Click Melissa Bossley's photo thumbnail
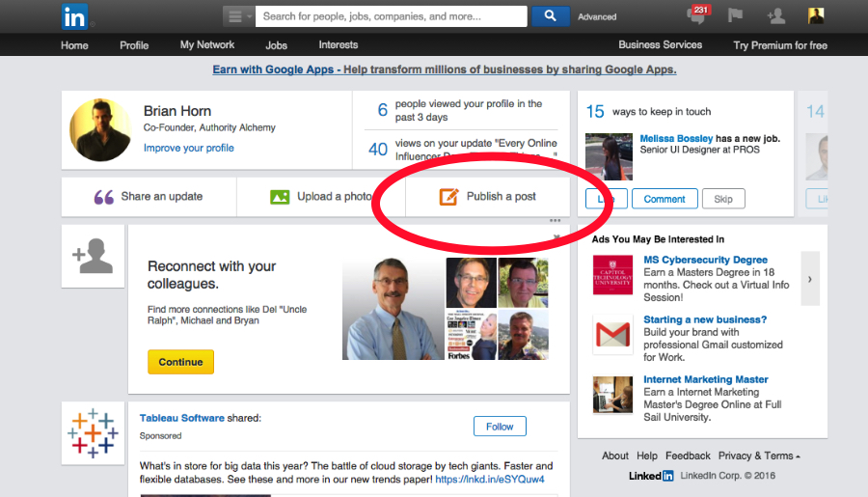The image size is (868, 497). tap(609, 156)
